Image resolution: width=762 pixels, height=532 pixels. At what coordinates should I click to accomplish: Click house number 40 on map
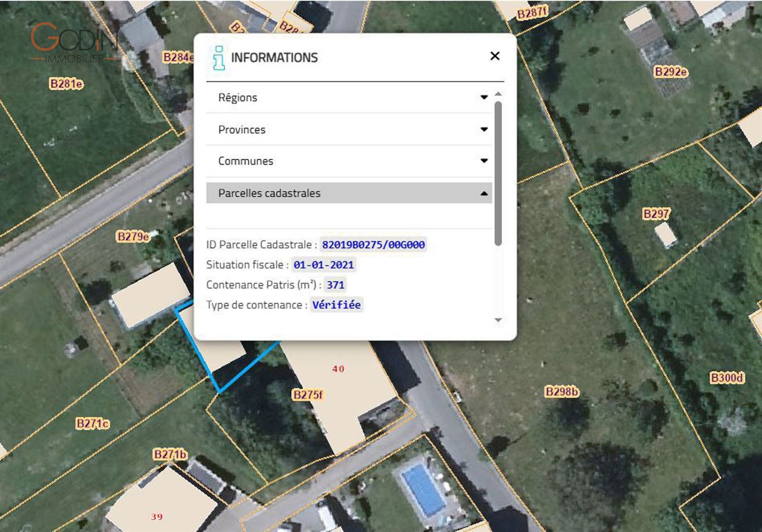click(338, 369)
